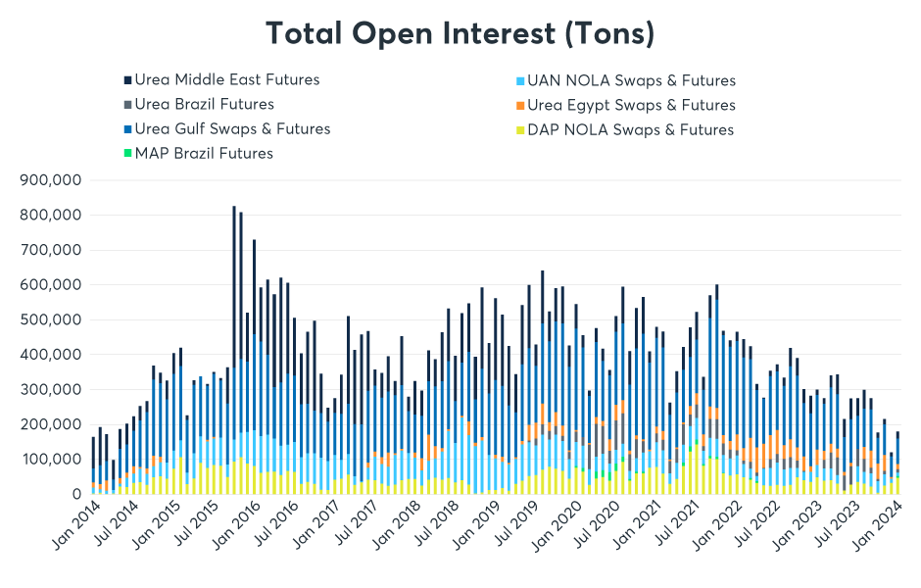Click the Urea Brazil Futures legend swatch
The width and height of the screenshot is (921, 588).
(127, 105)
